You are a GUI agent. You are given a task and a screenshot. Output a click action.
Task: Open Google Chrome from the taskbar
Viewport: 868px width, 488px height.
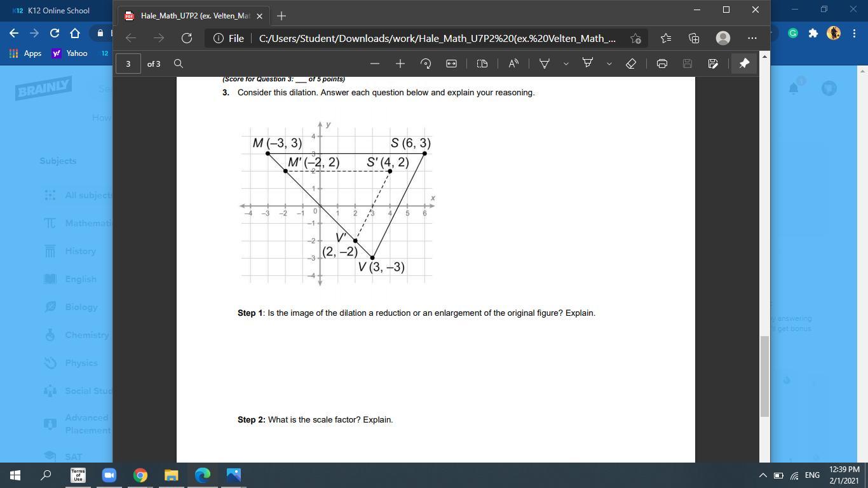click(140, 475)
